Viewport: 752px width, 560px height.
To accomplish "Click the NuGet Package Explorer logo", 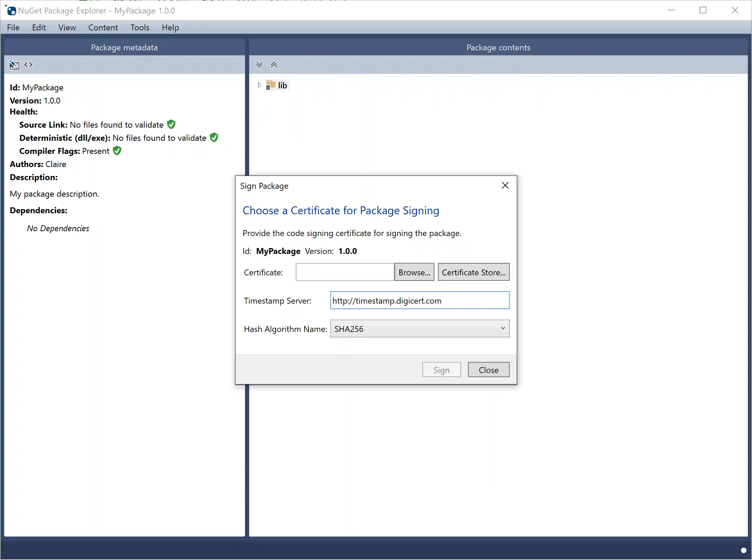I will click(11, 10).
